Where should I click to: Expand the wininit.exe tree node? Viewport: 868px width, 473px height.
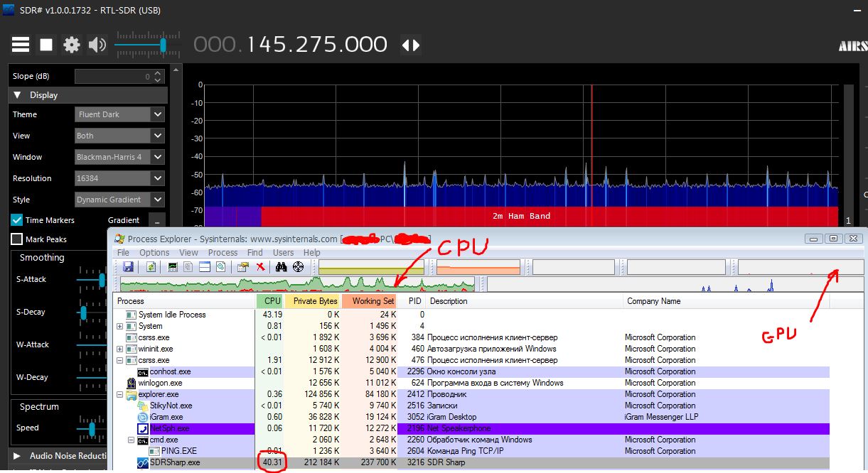tap(120, 349)
